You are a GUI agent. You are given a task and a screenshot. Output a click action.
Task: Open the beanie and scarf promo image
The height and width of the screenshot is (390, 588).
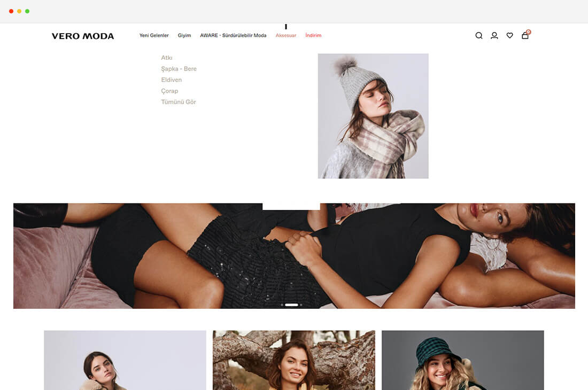pos(373,116)
